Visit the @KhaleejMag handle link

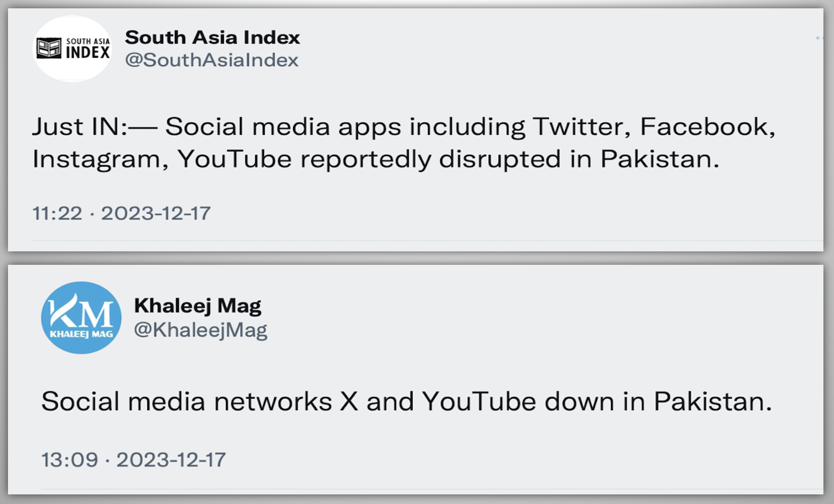[200, 330]
